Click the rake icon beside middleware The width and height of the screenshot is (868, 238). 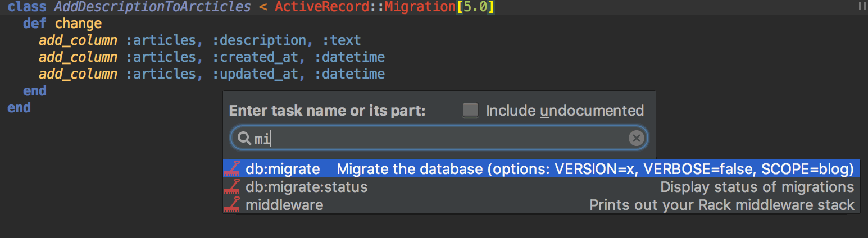[233, 204]
